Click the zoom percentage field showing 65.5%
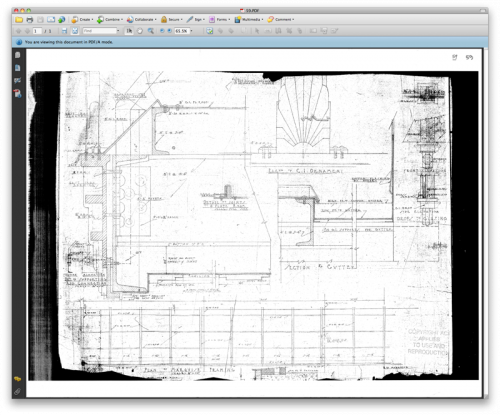The image size is (500, 415). click(x=182, y=31)
